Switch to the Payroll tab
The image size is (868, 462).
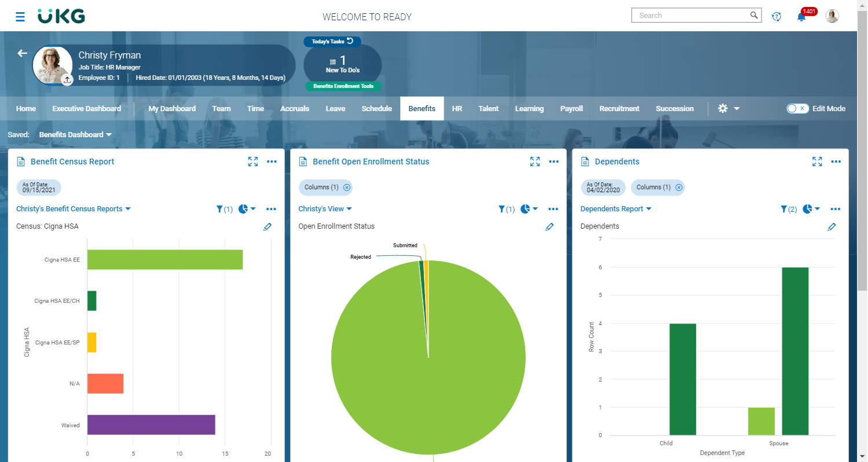click(x=572, y=108)
